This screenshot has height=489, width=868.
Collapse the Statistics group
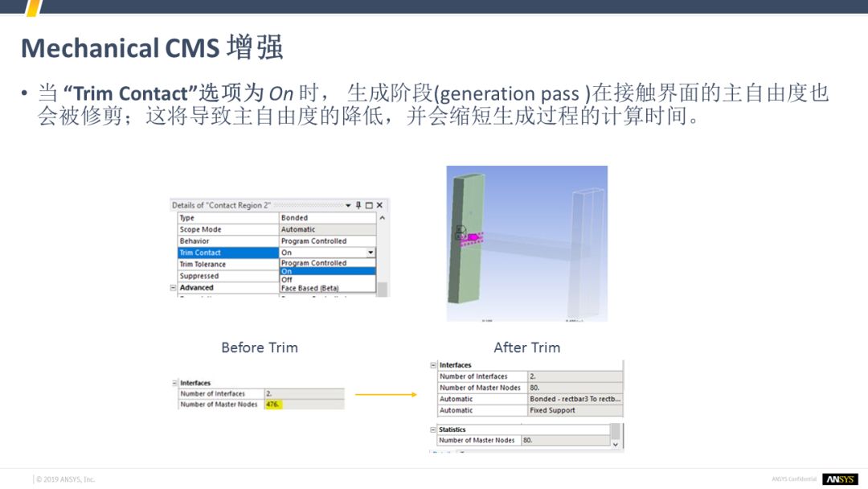pos(433,429)
